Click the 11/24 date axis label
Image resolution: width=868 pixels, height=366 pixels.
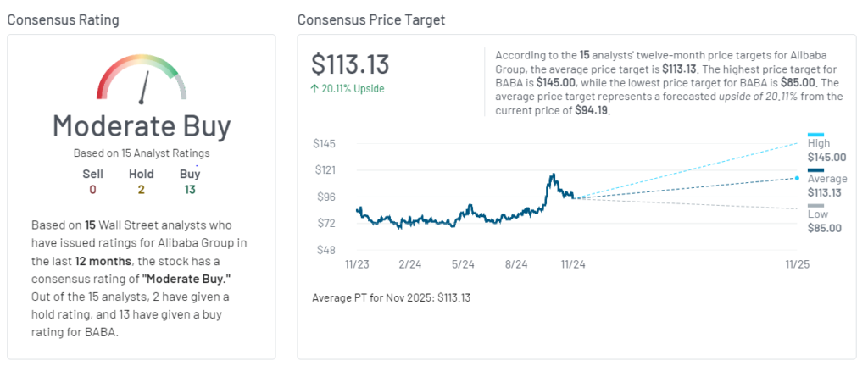point(572,264)
